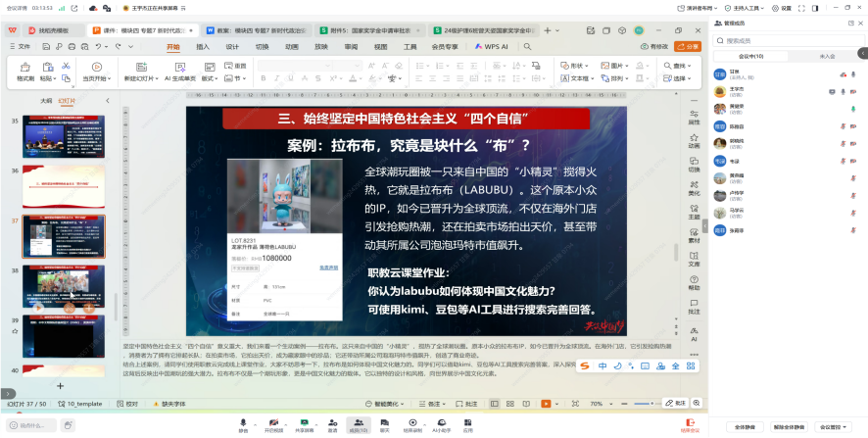Open the 切换 (Transition) side panel icon

[x=694, y=165]
